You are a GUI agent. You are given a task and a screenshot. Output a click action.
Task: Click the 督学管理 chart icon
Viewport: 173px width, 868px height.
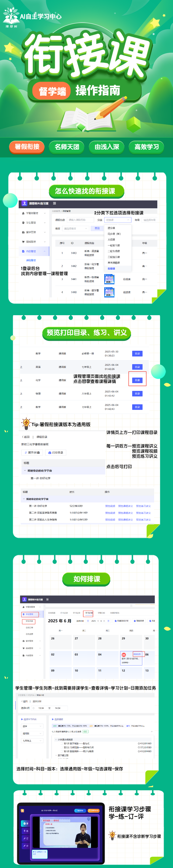pyautogui.click(x=23, y=232)
